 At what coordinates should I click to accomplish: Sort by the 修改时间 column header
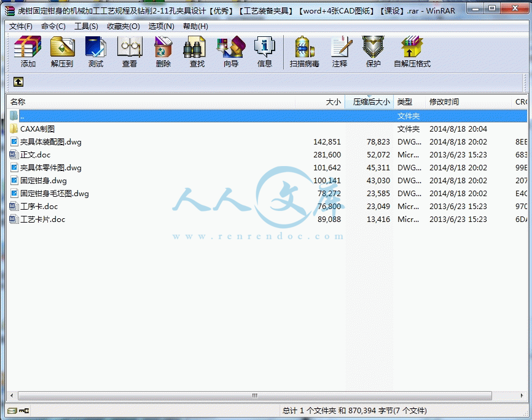tap(469, 102)
